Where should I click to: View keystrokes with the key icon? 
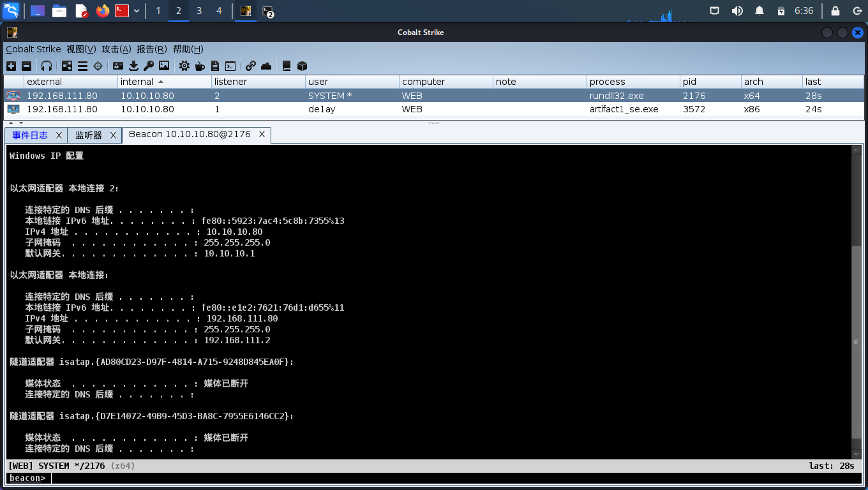(x=149, y=66)
